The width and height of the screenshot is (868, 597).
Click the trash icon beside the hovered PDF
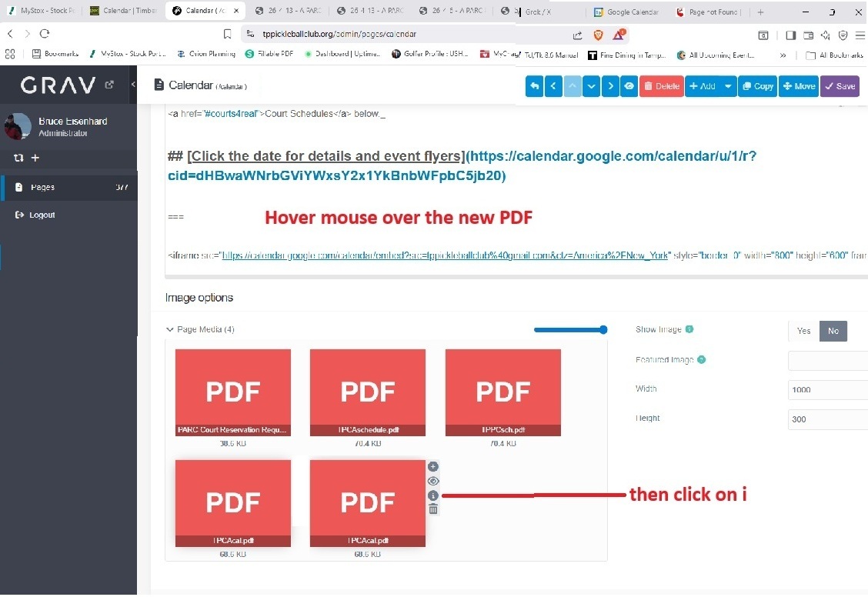tap(433, 510)
